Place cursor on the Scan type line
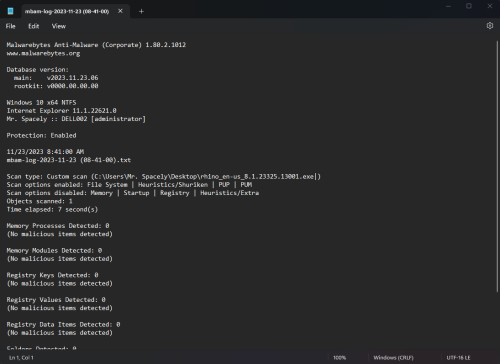This screenshot has width=500, height=364. [163, 176]
